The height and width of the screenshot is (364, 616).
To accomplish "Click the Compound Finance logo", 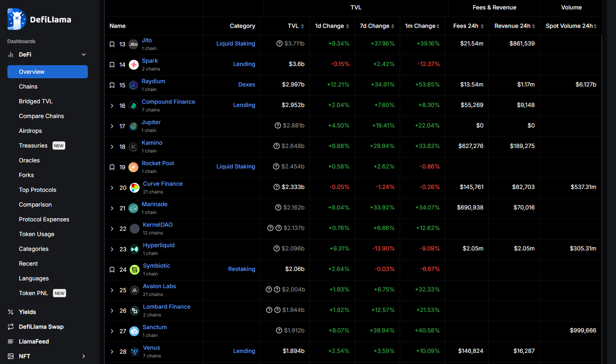I will coord(133,106).
